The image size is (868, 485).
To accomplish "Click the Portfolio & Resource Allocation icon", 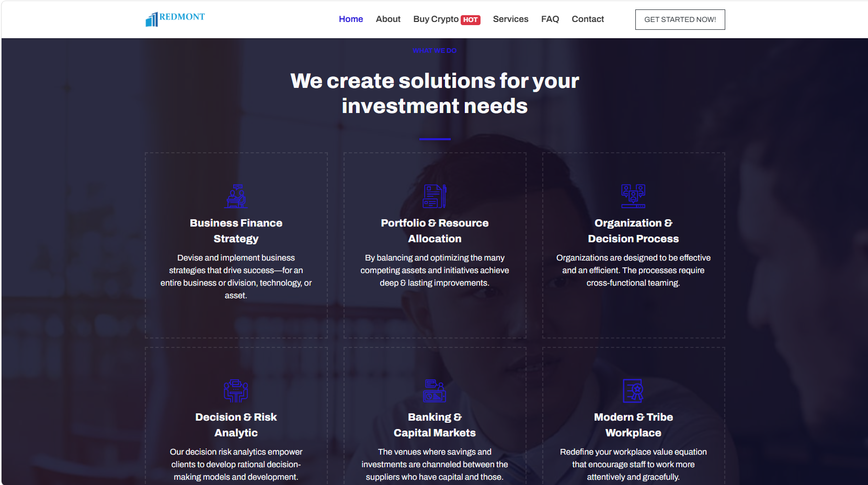I will [435, 196].
